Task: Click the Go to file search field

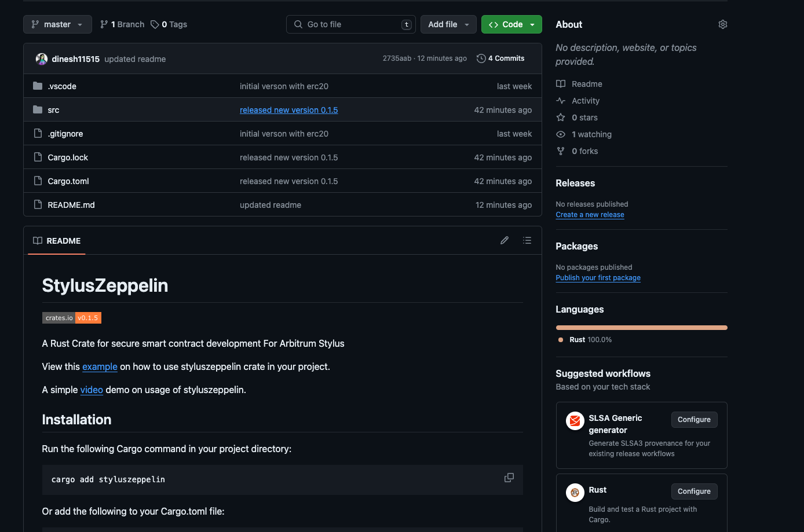Action: (351, 24)
